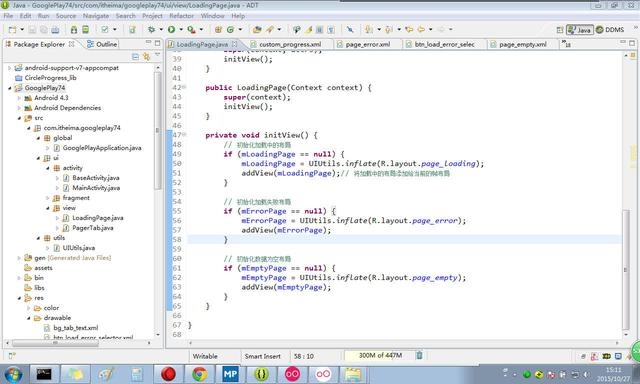Click the Package Explorer horizontal scrollbar

click(56, 343)
